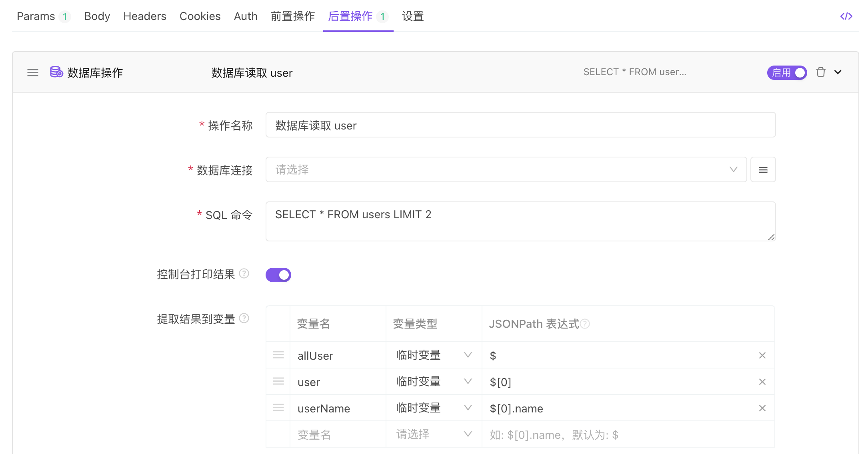This screenshot has height=454, width=868.
Task: Toggle the 控制台打印结果 switch
Action: (x=278, y=275)
